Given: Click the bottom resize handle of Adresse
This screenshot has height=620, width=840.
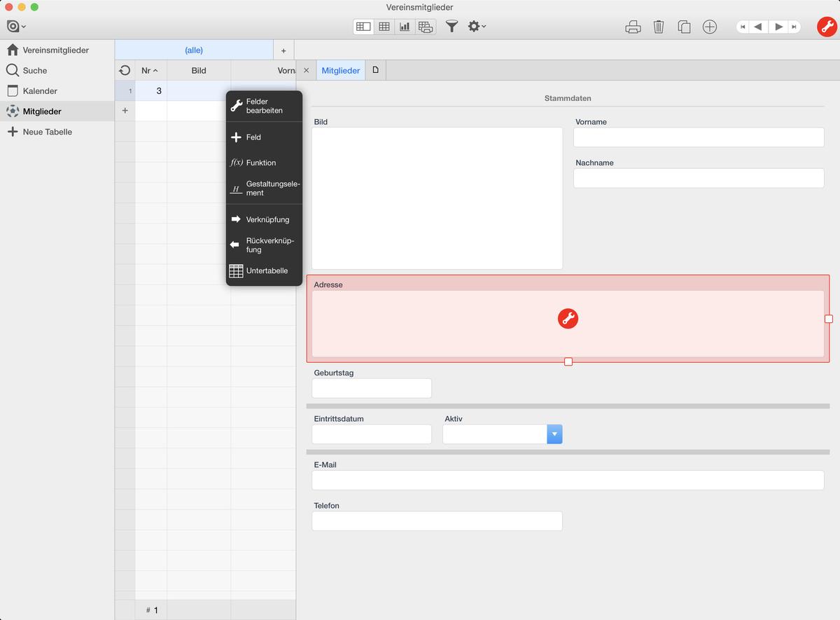Looking at the screenshot, I should (x=568, y=361).
